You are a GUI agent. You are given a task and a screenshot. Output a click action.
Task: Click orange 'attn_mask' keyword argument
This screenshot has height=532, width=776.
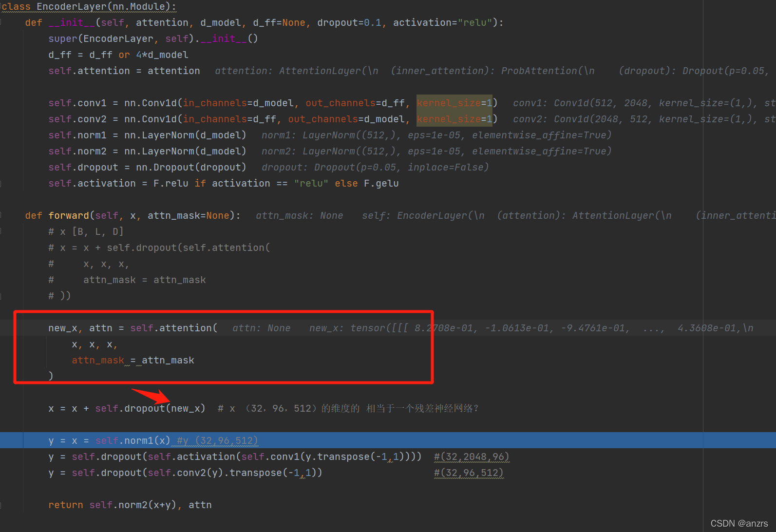tap(98, 360)
